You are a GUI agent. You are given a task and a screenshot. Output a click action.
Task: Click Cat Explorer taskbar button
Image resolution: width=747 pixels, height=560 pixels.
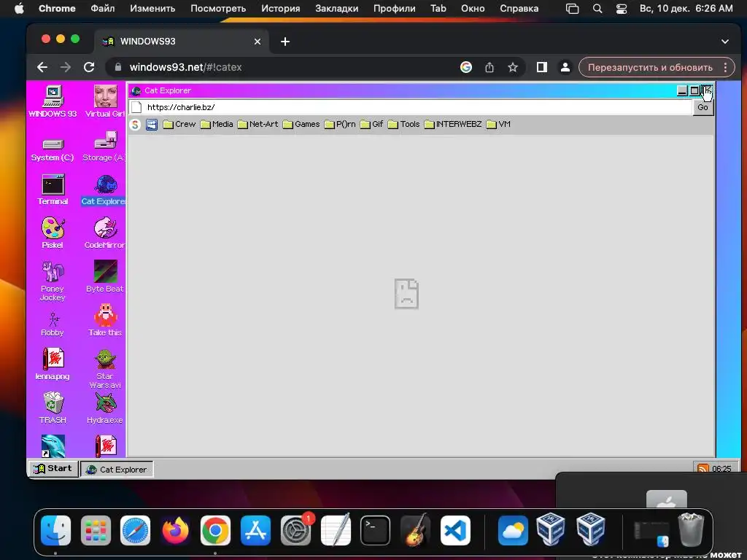click(x=117, y=469)
